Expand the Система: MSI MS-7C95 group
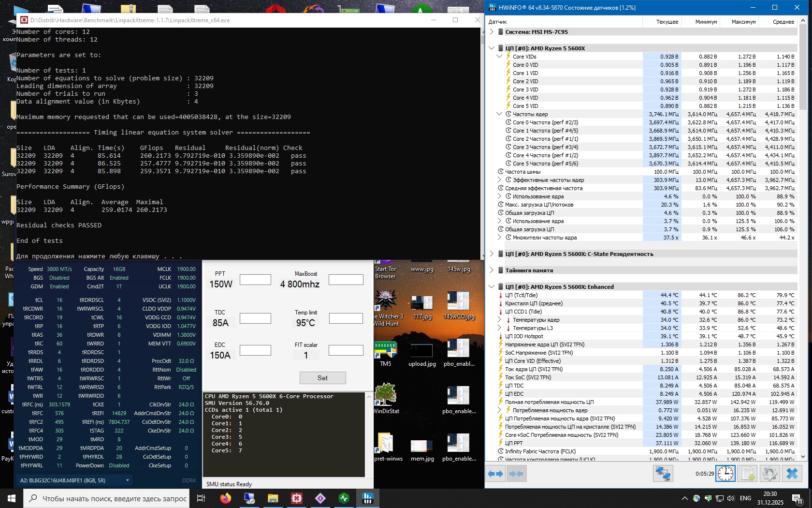The width and height of the screenshot is (812, 508). (x=492, y=32)
